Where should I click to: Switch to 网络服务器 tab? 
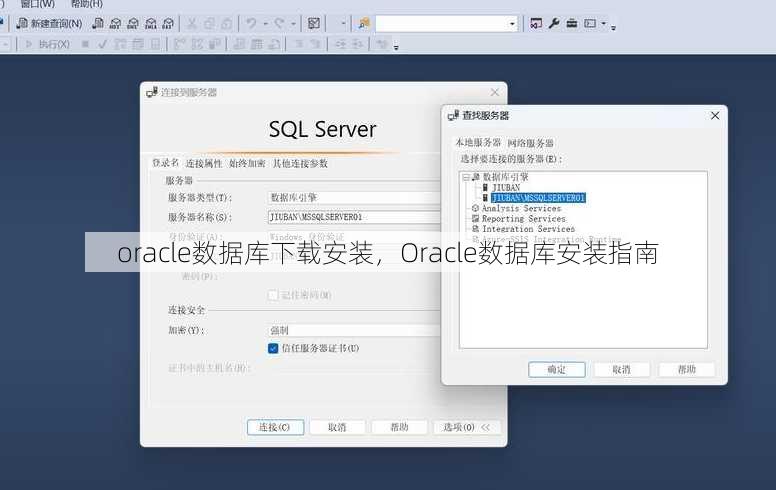(x=531, y=143)
